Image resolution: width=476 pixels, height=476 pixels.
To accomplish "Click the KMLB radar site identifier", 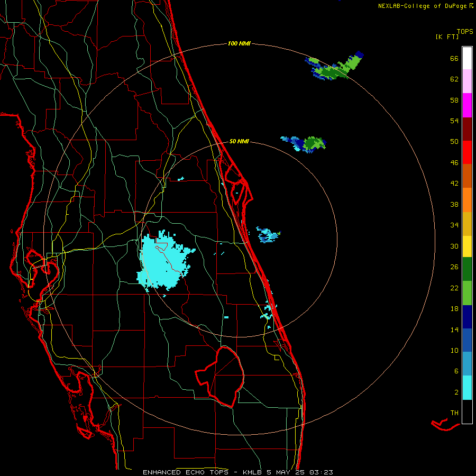I will click(253, 472).
